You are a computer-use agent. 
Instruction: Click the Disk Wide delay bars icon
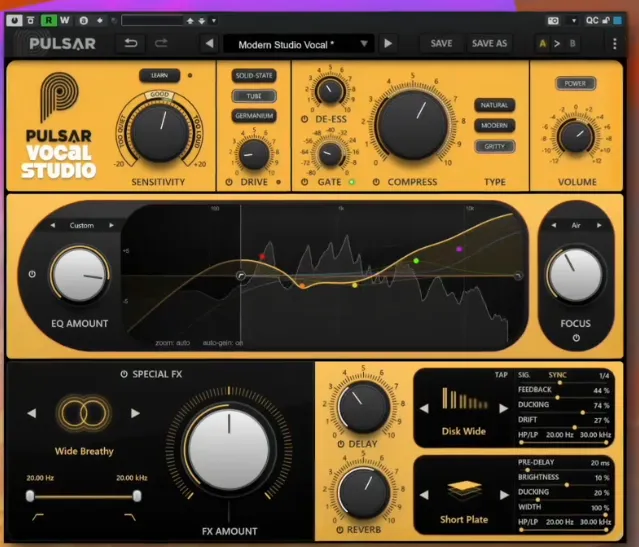[464, 399]
